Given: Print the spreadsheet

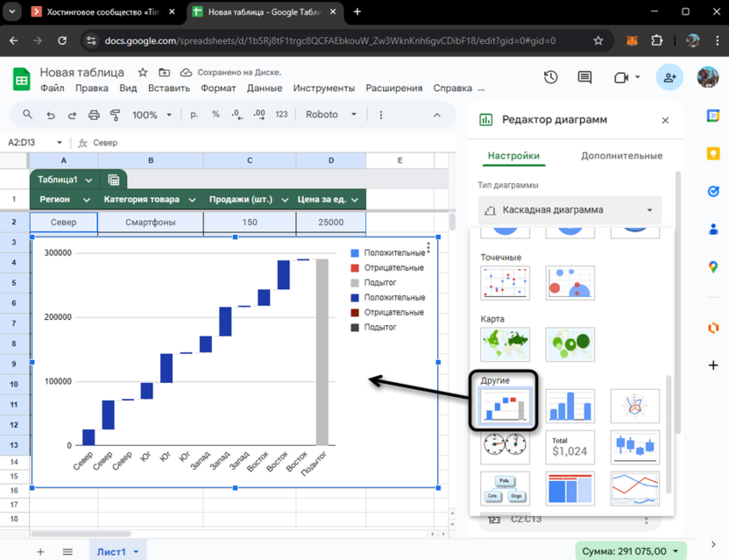Looking at the screenshot, I should (x=94, y=115).
